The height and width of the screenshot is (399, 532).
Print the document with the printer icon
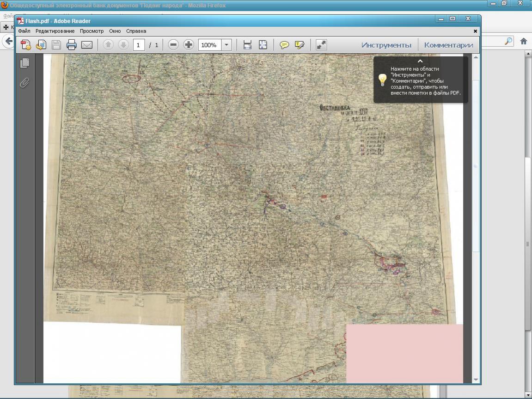click(x=71, y=45)
